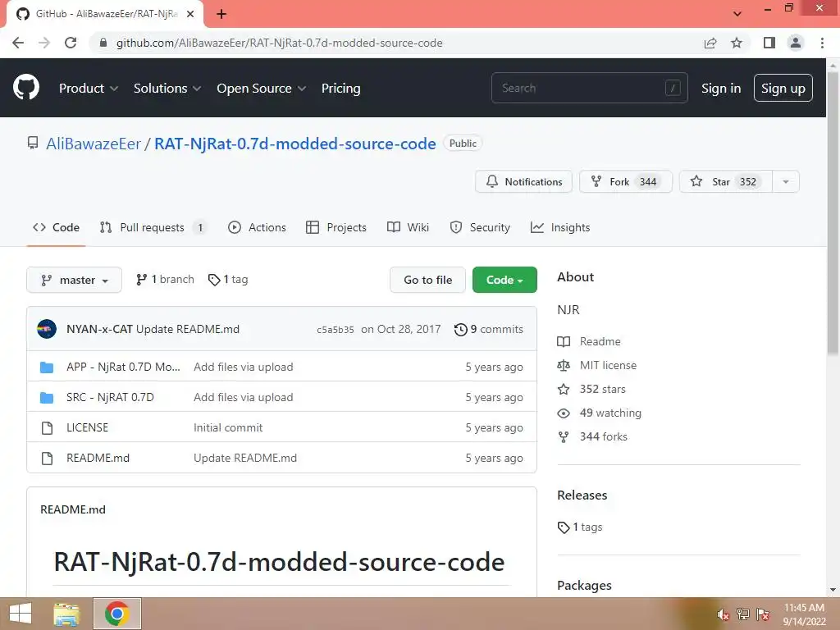Click the page vertical scrollbar thumb

pyautogui.click(x=833, y=212)
